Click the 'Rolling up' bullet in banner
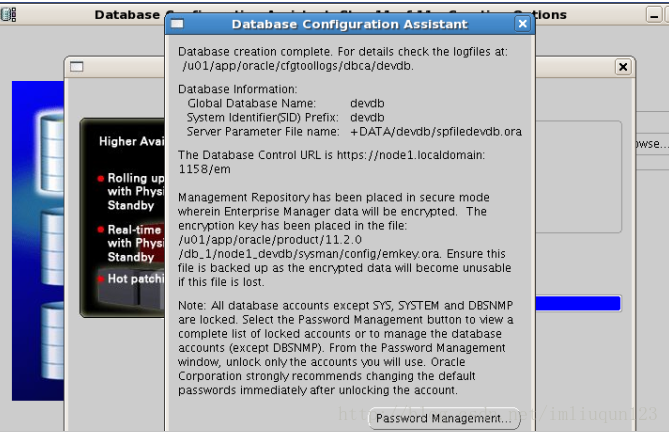 tap(131, 192)
